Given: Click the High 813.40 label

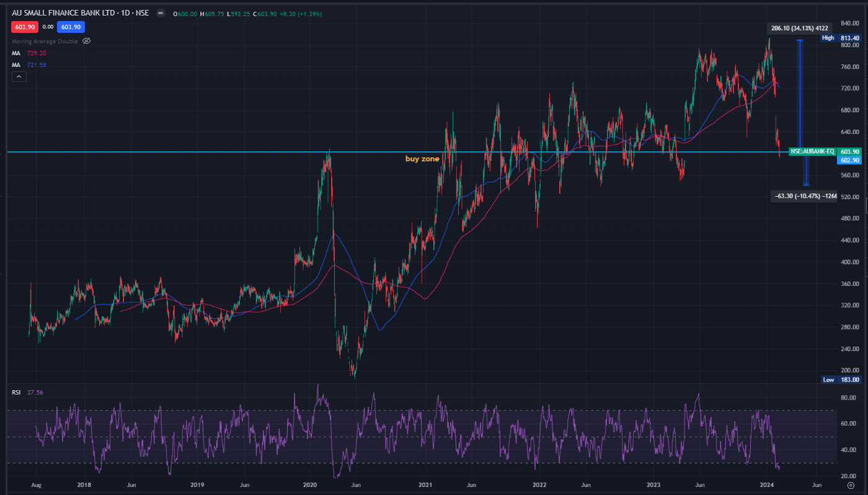Looking at the screenshot, I should [x=841, y=38].
